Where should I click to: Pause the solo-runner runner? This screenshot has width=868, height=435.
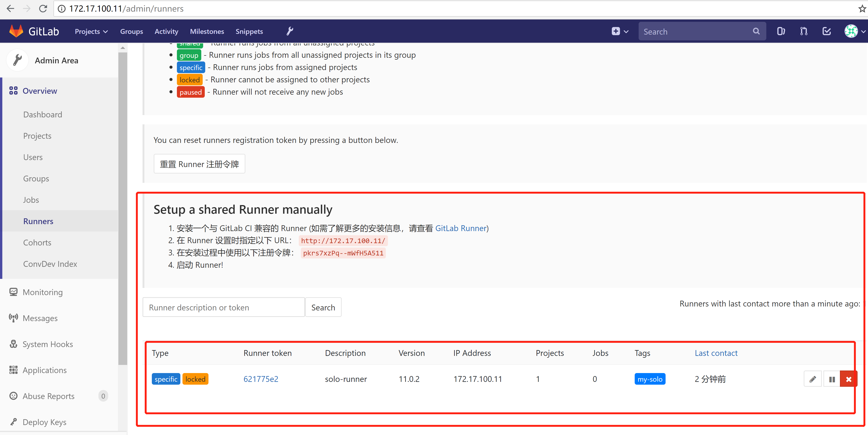(832, 379)
